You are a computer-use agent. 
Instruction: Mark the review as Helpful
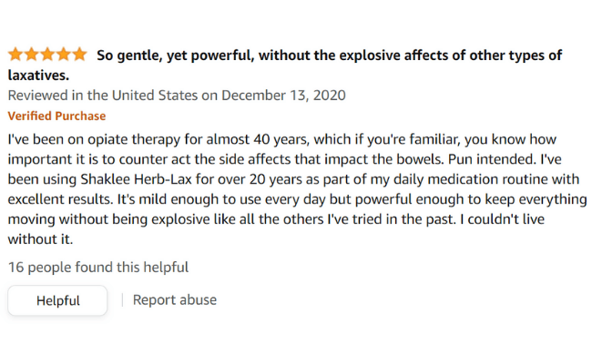pos(57,300)
